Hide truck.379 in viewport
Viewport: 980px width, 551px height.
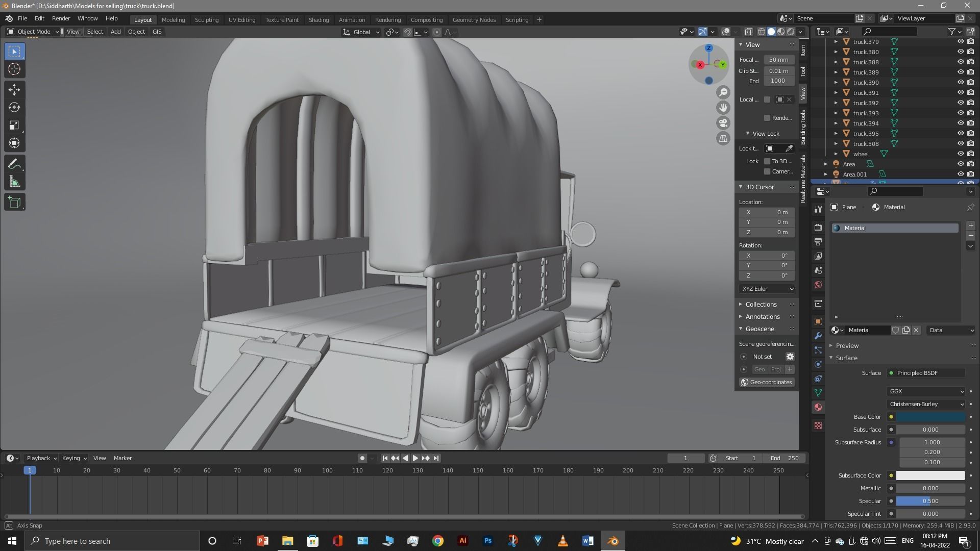[960, 42]
